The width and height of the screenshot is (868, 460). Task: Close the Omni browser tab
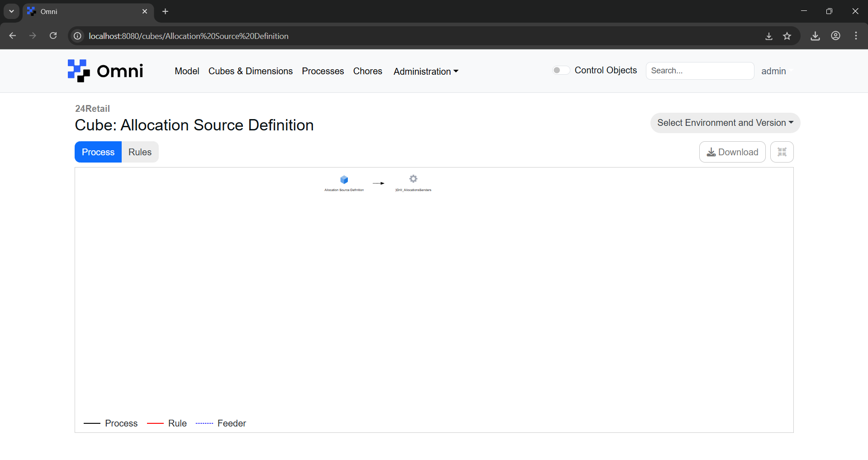click(145, 11)
